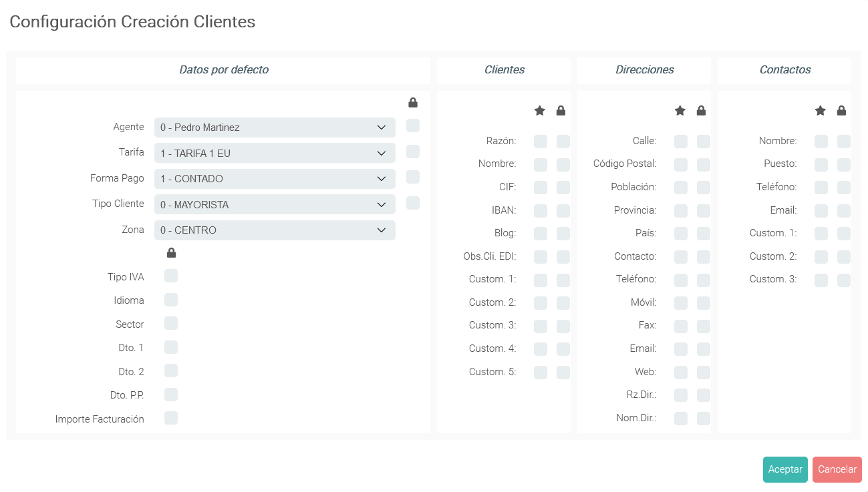
Task: Check the Sector lock checkbox
Action: [171, 323]
